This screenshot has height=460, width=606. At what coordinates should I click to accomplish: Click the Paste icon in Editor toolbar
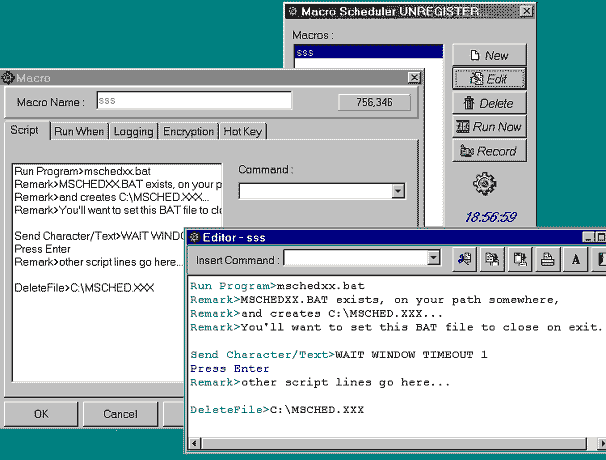520,259
